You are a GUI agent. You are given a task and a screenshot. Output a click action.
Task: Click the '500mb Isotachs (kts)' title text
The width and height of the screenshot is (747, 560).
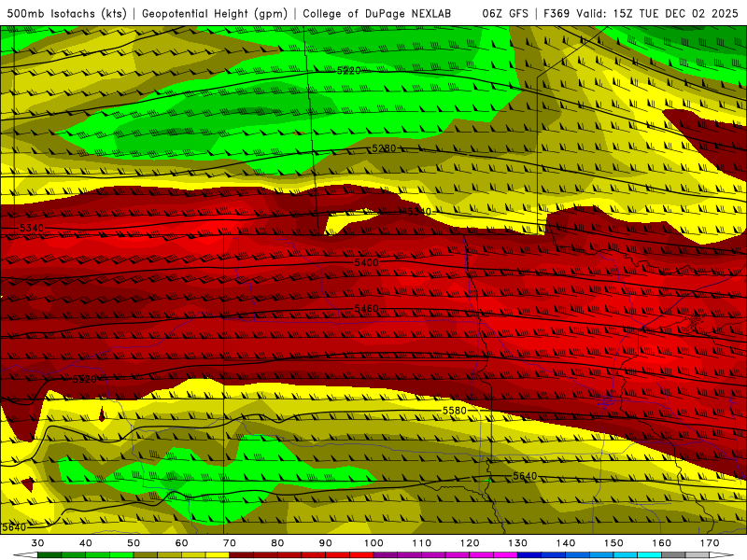(x=66, y=14)
